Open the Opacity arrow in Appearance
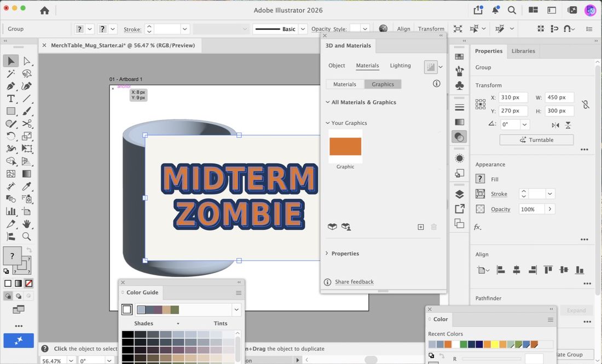Image resolution: width=602 pixels, height=364 pixels. (x=550, y=209)
